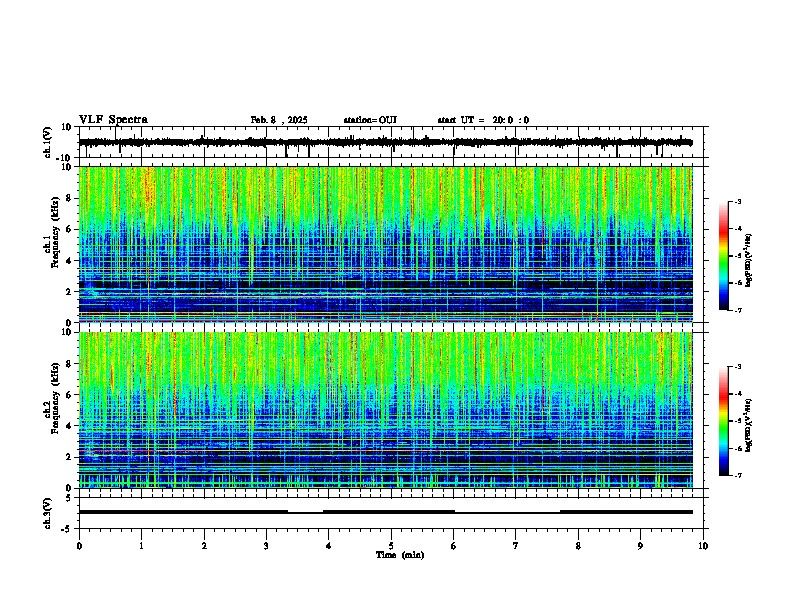Click time axis tick label 2
Image resolution: width=792 pixels, height=612 pixels.
(x=204, y=546)
